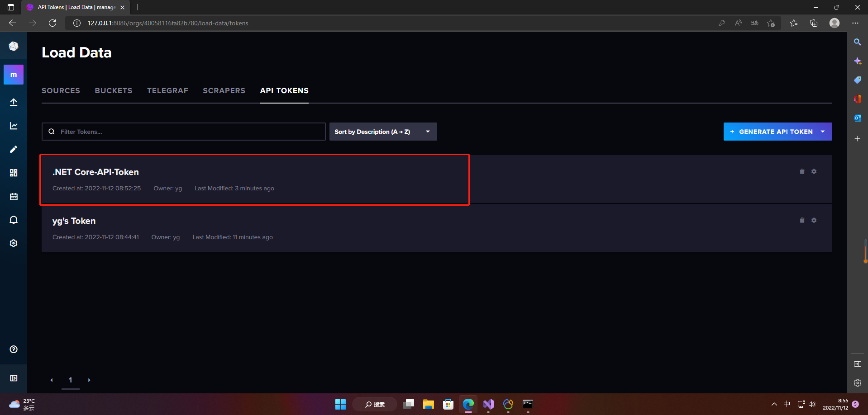Open Alerts bell icon in sidebar
This screenshot has height=415, width=868.
pos(14,220)
